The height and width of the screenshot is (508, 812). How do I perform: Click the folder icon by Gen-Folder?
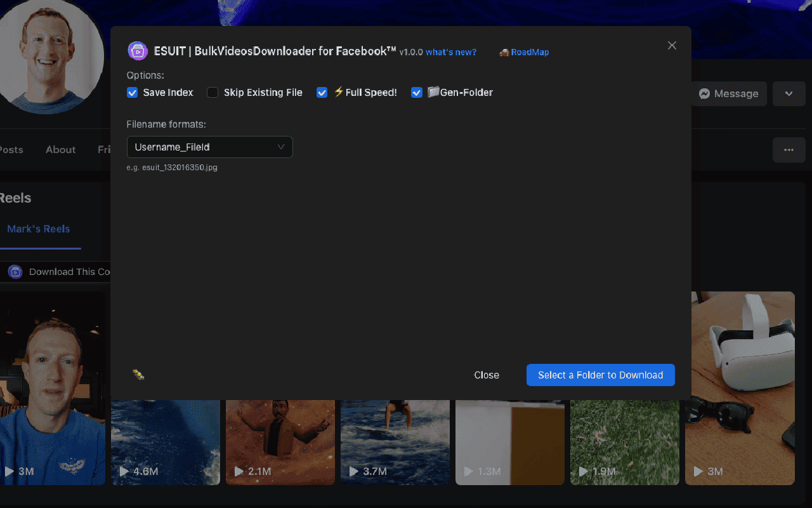pyautogui.click(x=433, y=92)
